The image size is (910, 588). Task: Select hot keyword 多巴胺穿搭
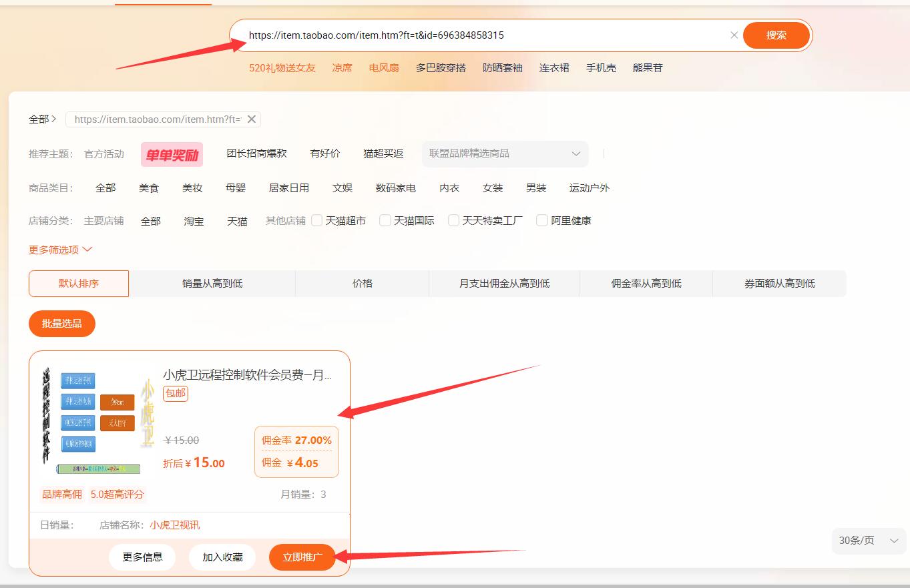pyautogui.click(x=441, y=68)
